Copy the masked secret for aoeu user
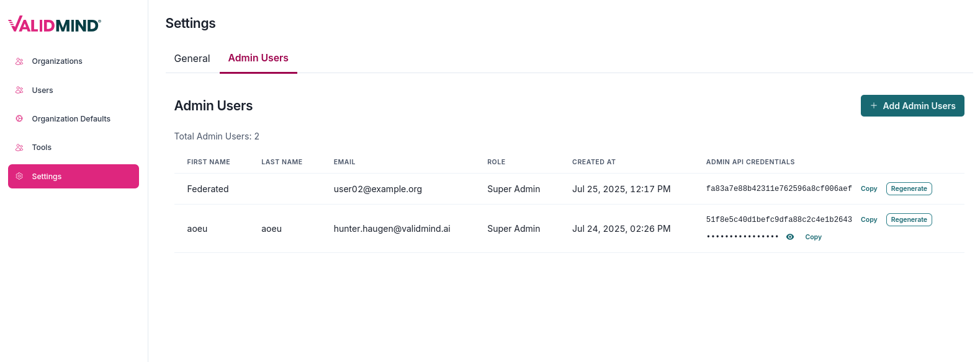The width and height of the screenshot is (980, 362). (x=813, y=237)
